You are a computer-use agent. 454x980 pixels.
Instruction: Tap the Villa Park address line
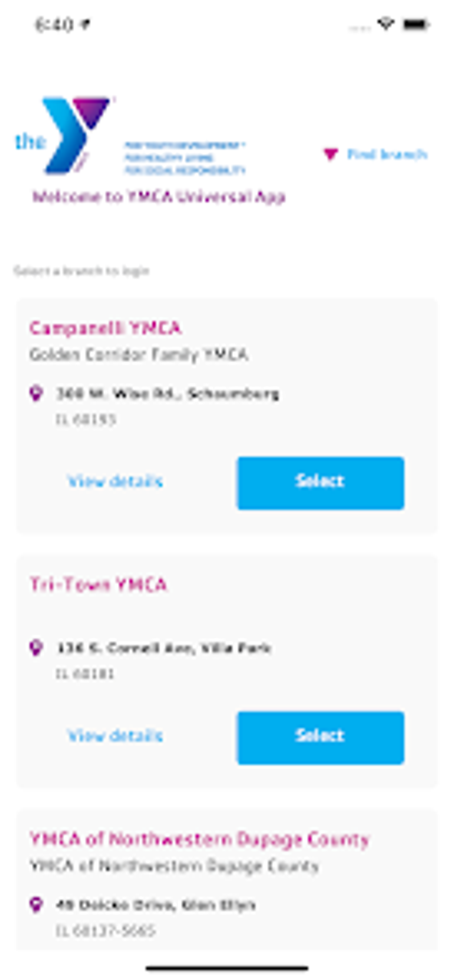(164, 648)
